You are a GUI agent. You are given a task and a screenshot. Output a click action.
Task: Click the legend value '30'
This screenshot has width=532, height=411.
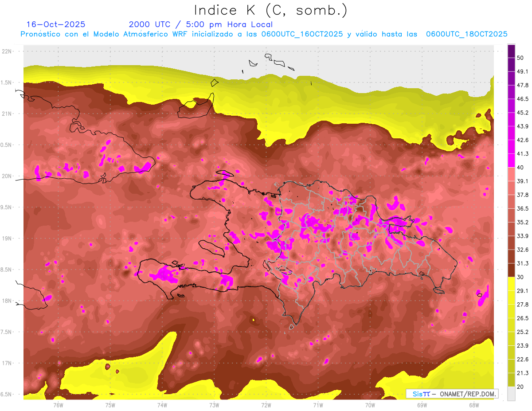(x=520, y=277)
